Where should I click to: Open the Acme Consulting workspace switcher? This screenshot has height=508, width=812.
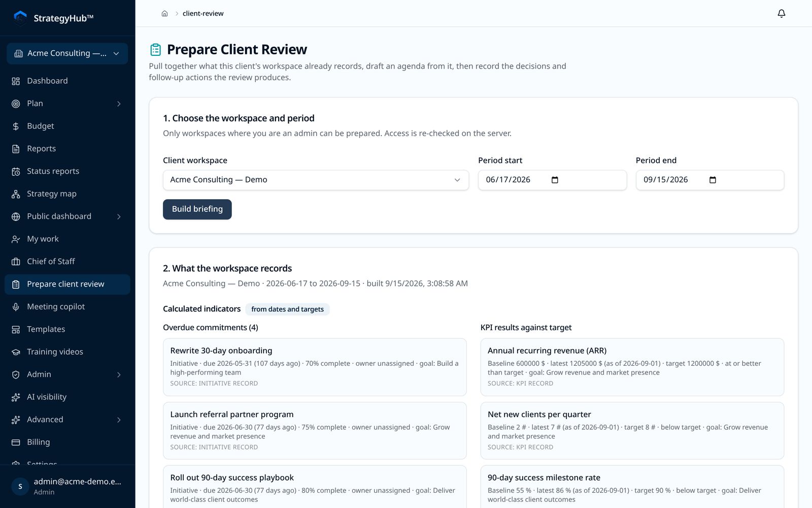67,53
